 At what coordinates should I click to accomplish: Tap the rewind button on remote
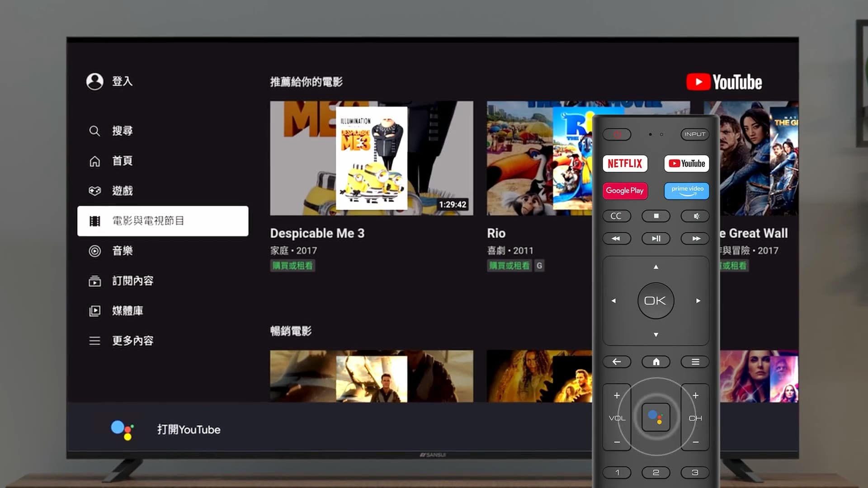[617, 239]
